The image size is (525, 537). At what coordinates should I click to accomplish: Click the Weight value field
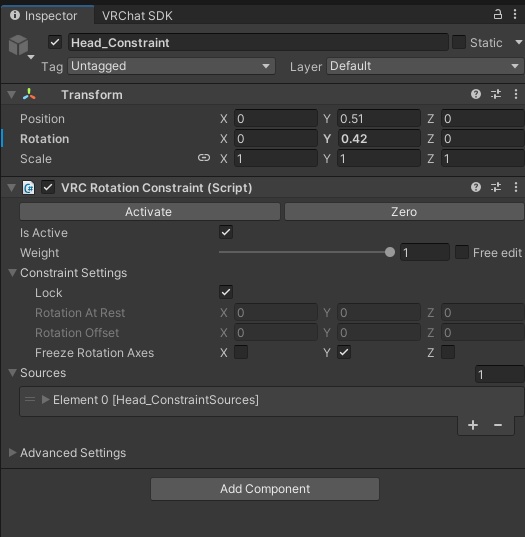click(x=425, y=252)
